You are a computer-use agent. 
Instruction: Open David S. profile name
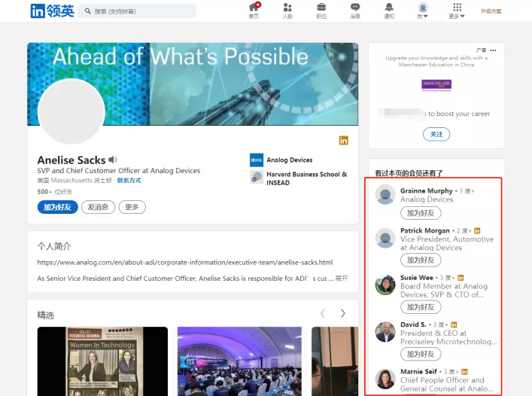point(413,324)
